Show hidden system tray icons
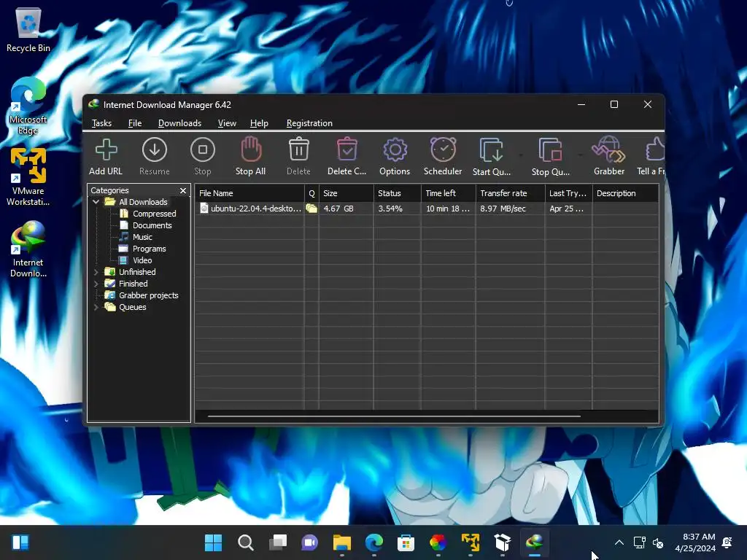Screen dimensions: 747x560 click(x=619, y=542)
